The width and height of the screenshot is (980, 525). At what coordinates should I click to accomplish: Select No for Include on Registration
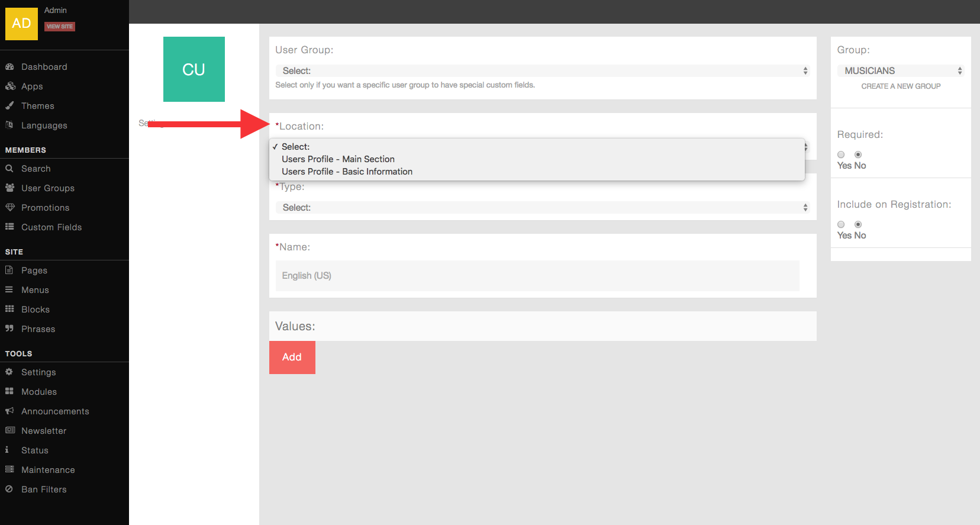[x=858, y=224]
